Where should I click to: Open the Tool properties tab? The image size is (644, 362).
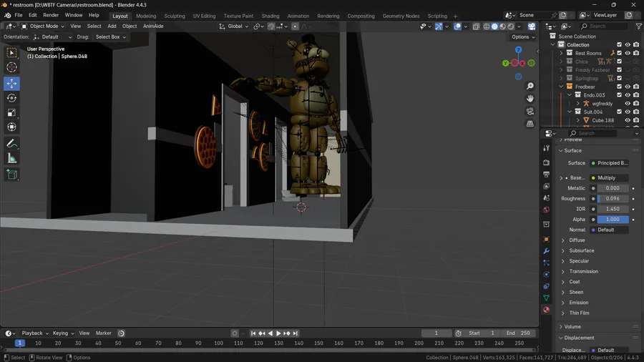[x=546, y=148]
